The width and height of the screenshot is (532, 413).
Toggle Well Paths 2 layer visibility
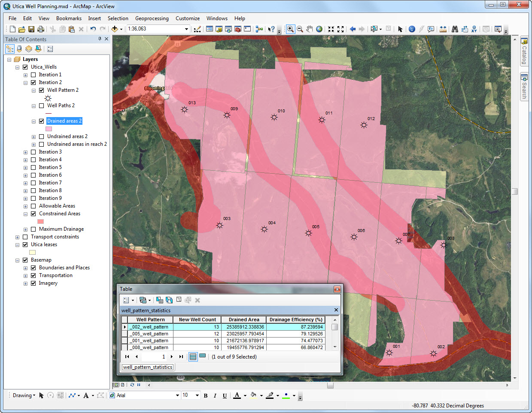click(42, 106)
